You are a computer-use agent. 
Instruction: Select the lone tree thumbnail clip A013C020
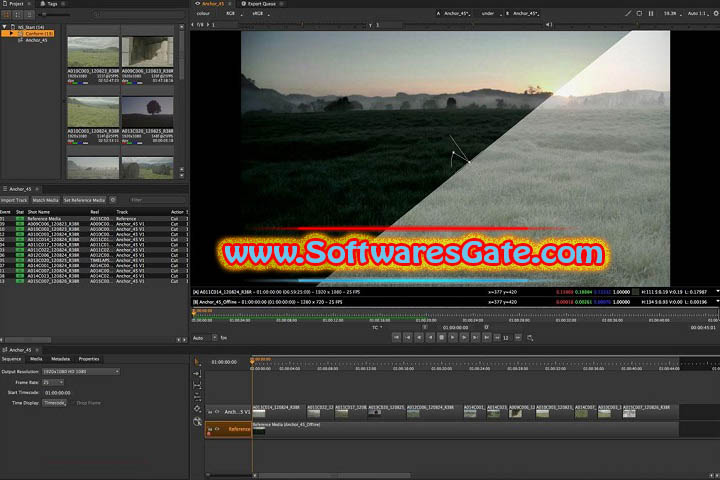(147, 112)
